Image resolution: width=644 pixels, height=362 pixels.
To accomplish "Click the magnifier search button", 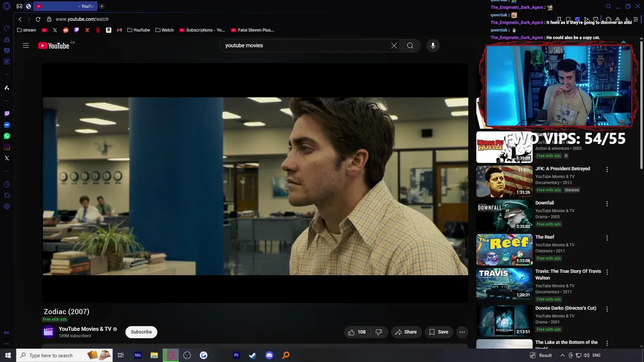I will [x=410, y=45].
